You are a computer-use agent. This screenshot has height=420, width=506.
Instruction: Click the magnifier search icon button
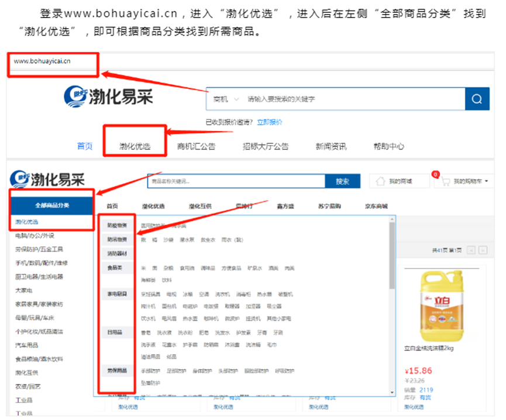[477, 99]
